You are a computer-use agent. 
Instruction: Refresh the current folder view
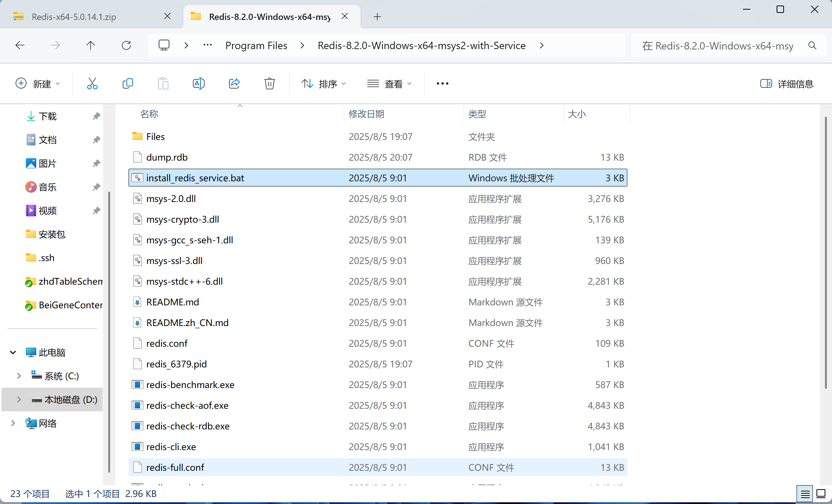tap(126, 45)
